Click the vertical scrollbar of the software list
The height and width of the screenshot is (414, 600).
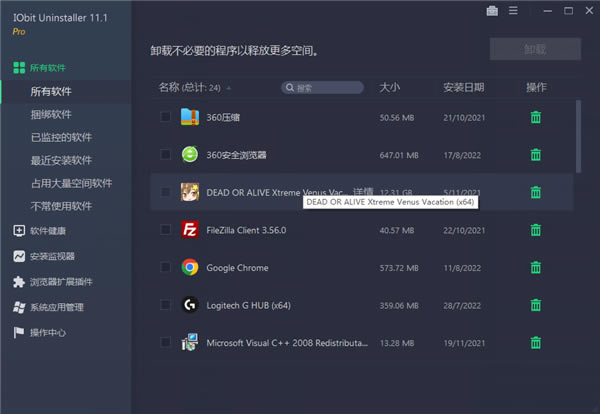[x=578, y=136]
